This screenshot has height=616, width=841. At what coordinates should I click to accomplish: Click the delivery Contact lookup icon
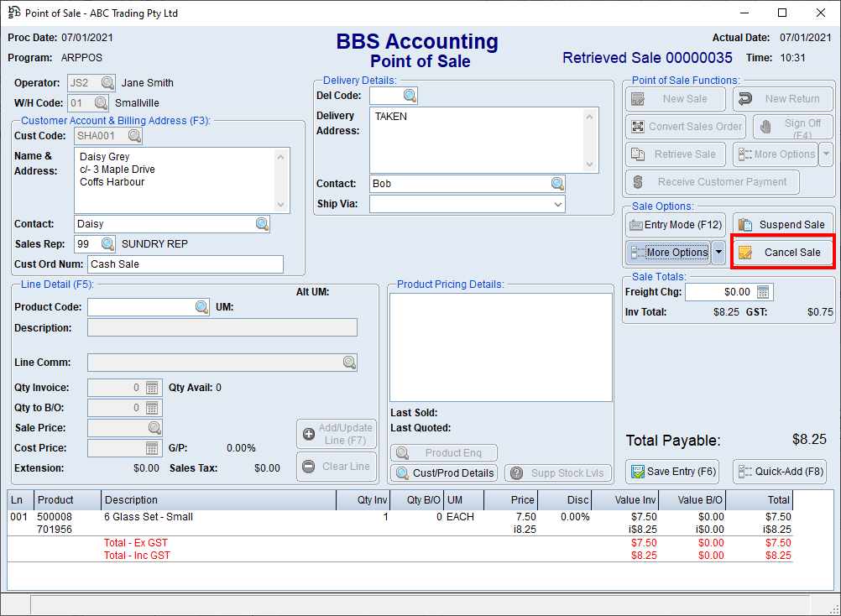557,184
